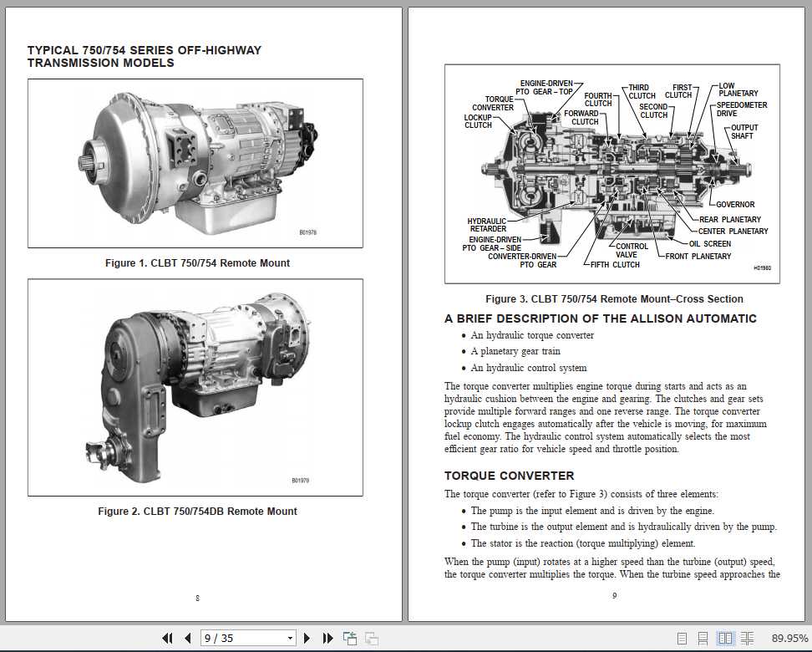
Task: Click the page 8 footer number
Action: (195, 598)
